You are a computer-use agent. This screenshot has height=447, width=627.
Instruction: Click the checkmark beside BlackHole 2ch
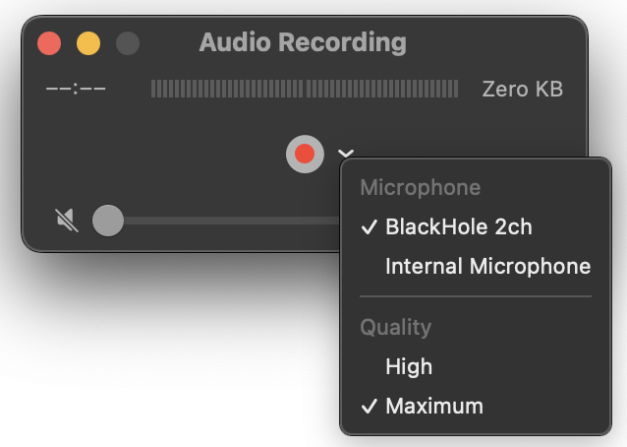coord(369,227)
